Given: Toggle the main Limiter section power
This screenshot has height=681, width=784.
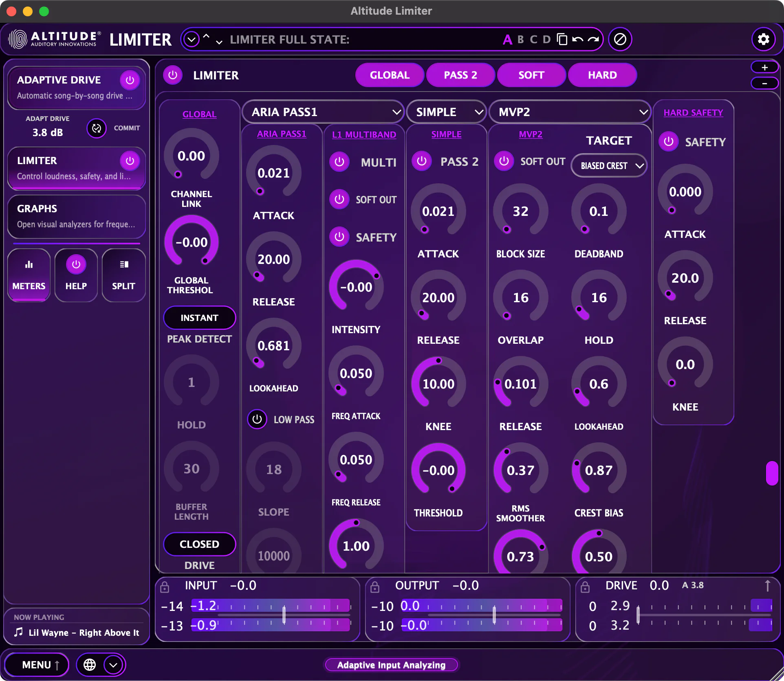Looking at the screenshot, I should (x=173, y=75).
